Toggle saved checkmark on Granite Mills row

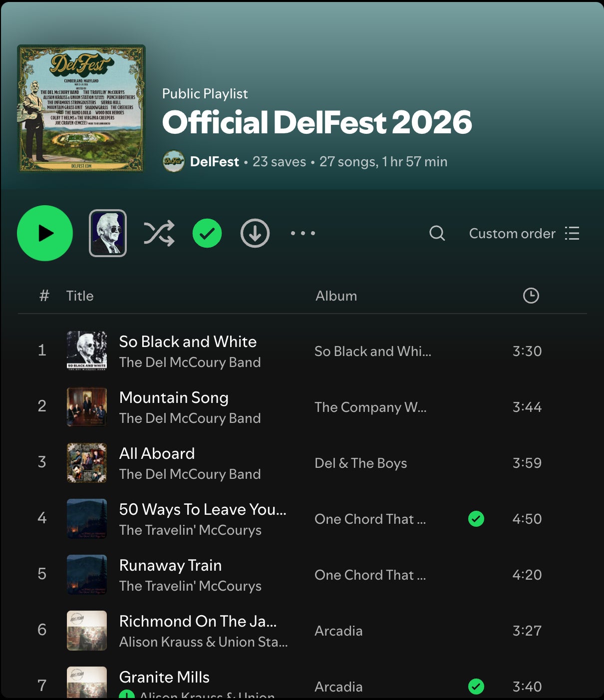pyautogui.click(x=476, y=687)
